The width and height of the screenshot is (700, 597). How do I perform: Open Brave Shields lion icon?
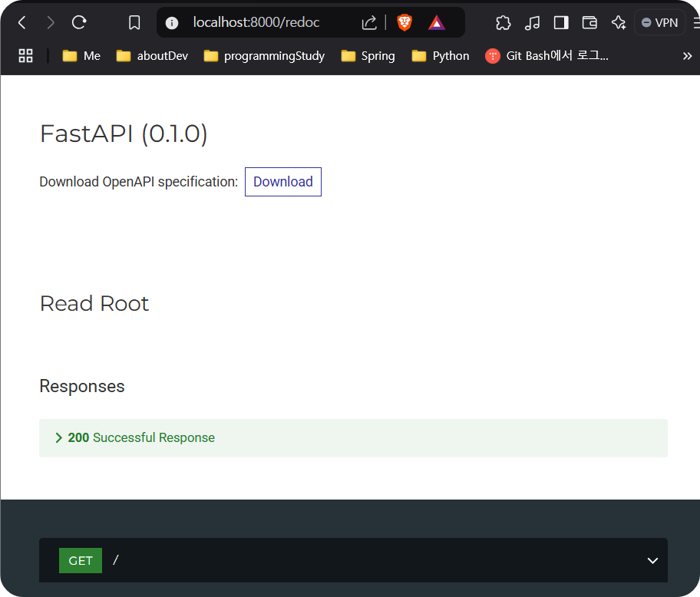(404, 22)
